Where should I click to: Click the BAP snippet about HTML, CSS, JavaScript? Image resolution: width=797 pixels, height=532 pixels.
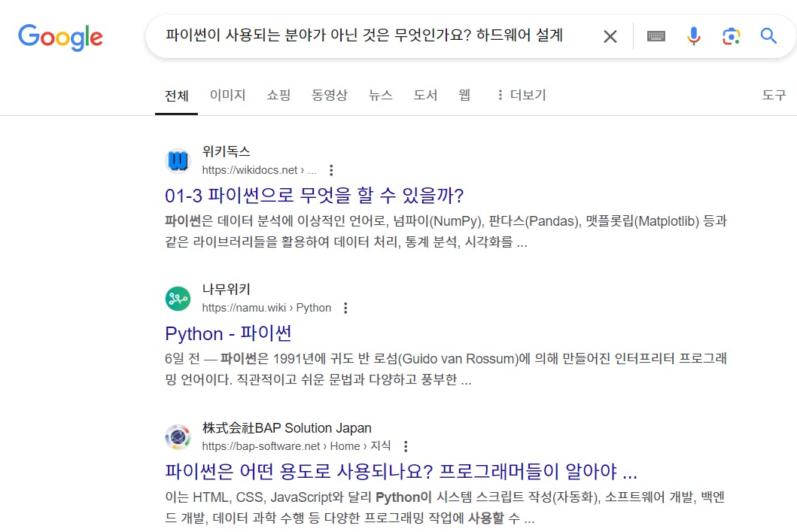click(445, 507)
